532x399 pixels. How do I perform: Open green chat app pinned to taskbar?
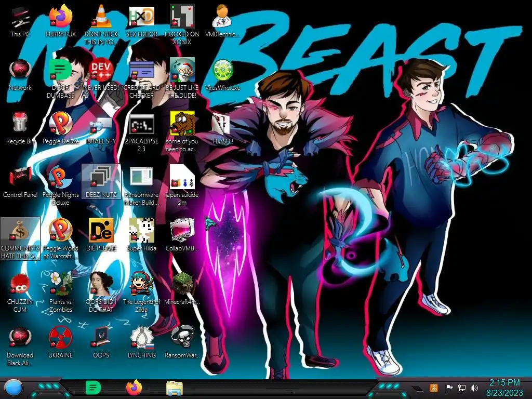(94, 388)
